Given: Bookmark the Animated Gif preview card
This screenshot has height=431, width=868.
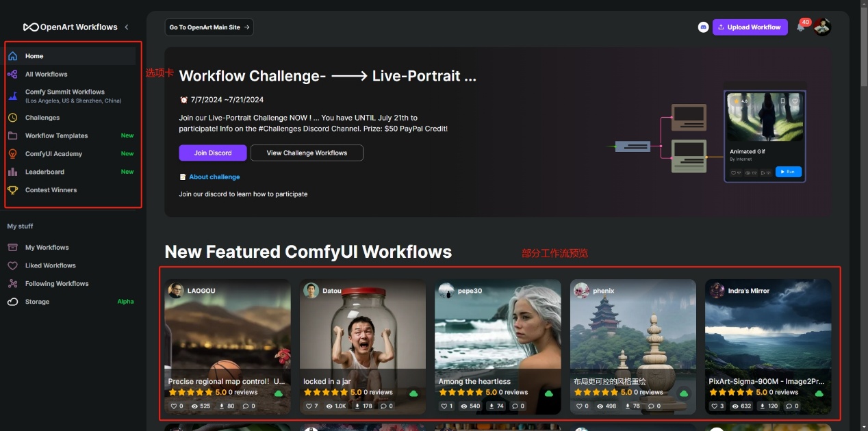Looking at the screenshot, I should (x=782, y=101).
